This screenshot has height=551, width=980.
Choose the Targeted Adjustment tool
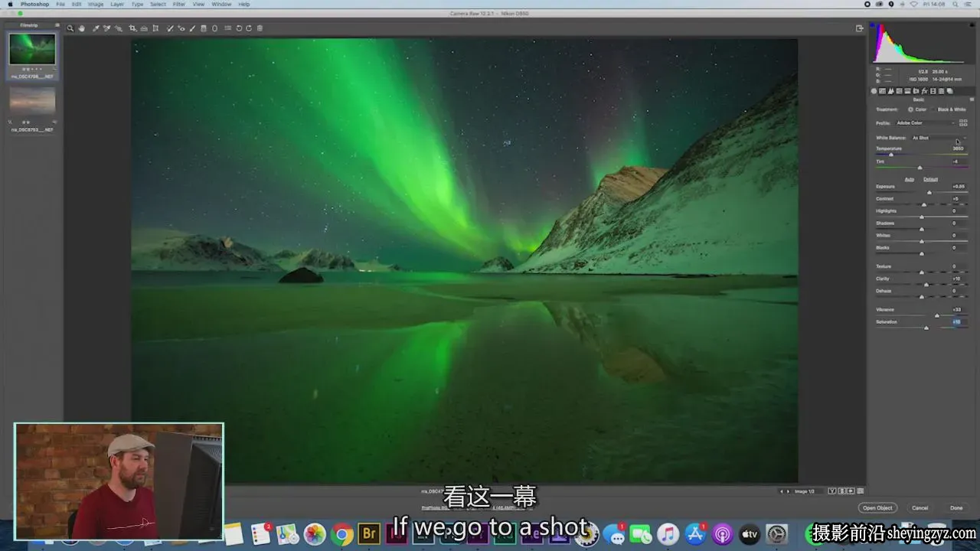pyautogui.click(x=118, y=28)
